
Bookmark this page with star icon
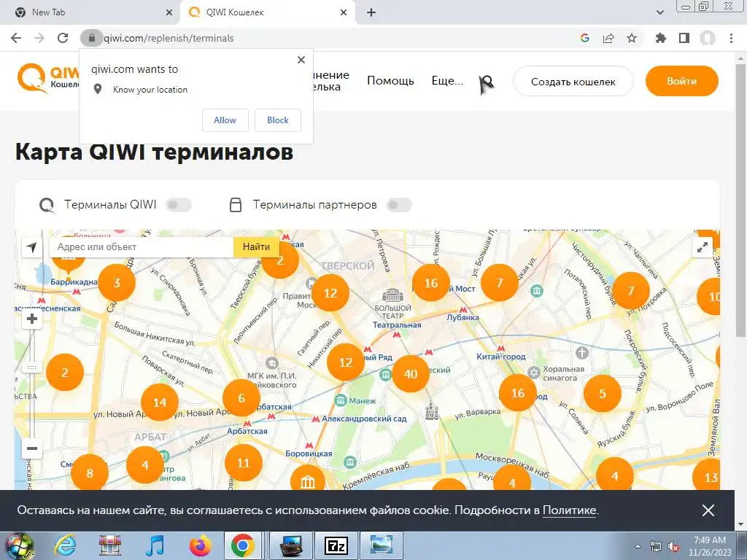tap(632, 38)
